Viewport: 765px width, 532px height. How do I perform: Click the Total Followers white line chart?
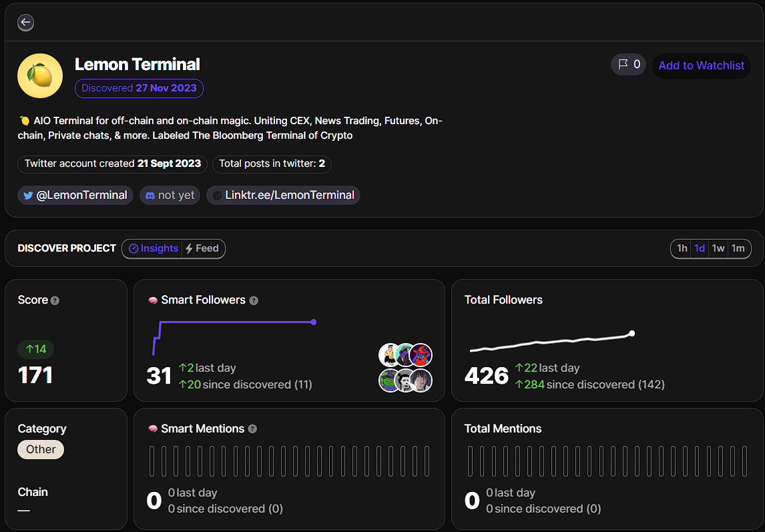[x=552, y=340]
